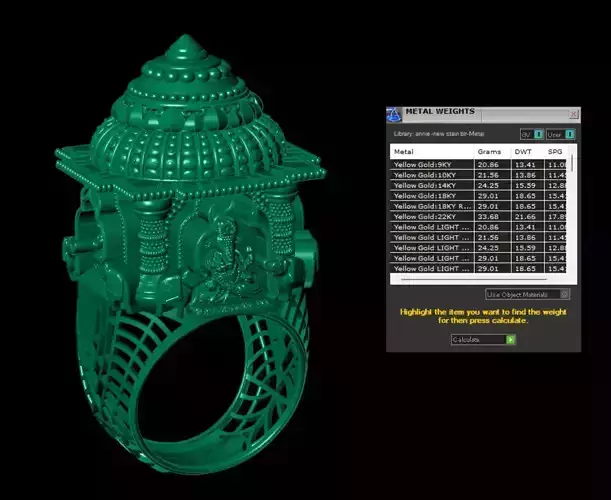Sort by the Grams column header
The height and width of the screenshot is (500, 611).
(493, 152)
